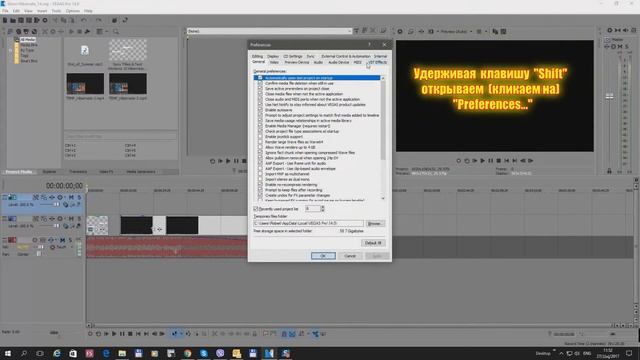Open the Display tab in Preferences
The width and height of the screenshot is (640, 360).
(273, 56)
